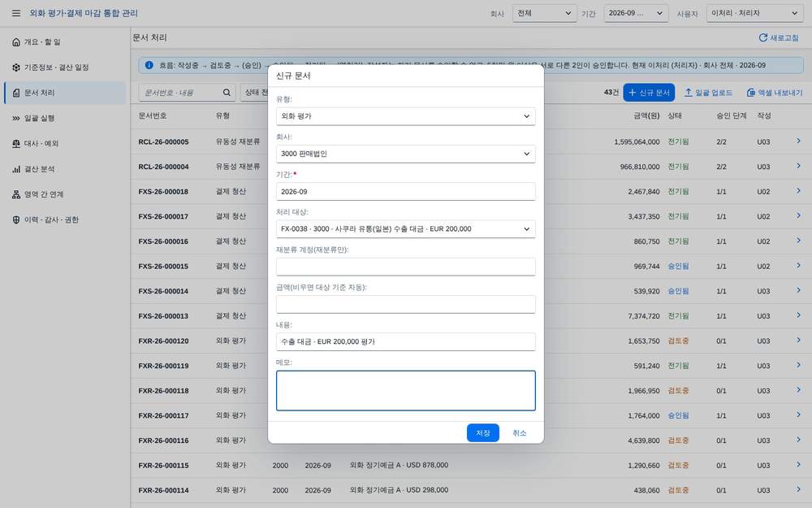Image resolution: width=812 pixels, height=508 pixels.
Task: Click the 저장 button
Action: 482,433
